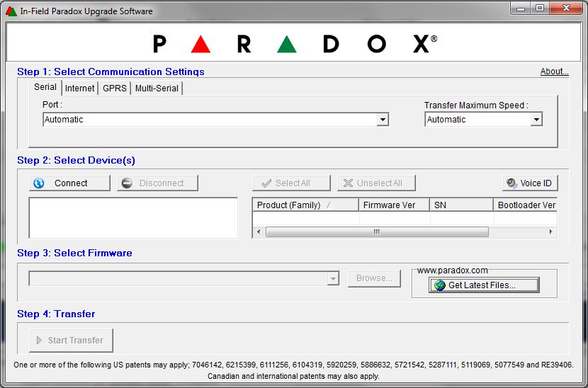
Task: Select the Serial tab
Action: point(45,87)
